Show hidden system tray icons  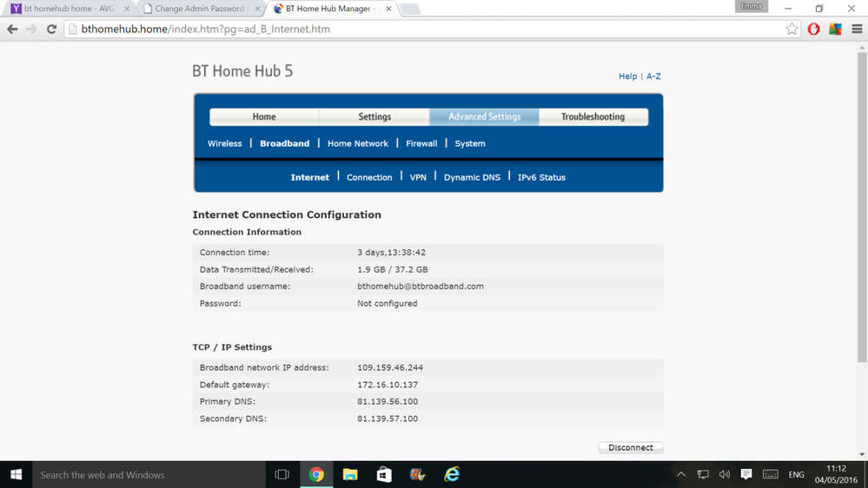pyautogui.click(x=681, y=475)
